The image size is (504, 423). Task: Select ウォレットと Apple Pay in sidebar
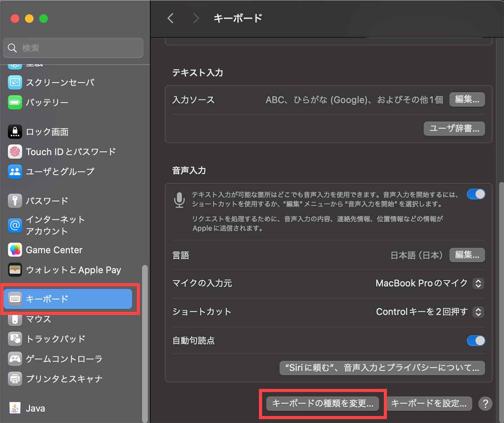73,270
